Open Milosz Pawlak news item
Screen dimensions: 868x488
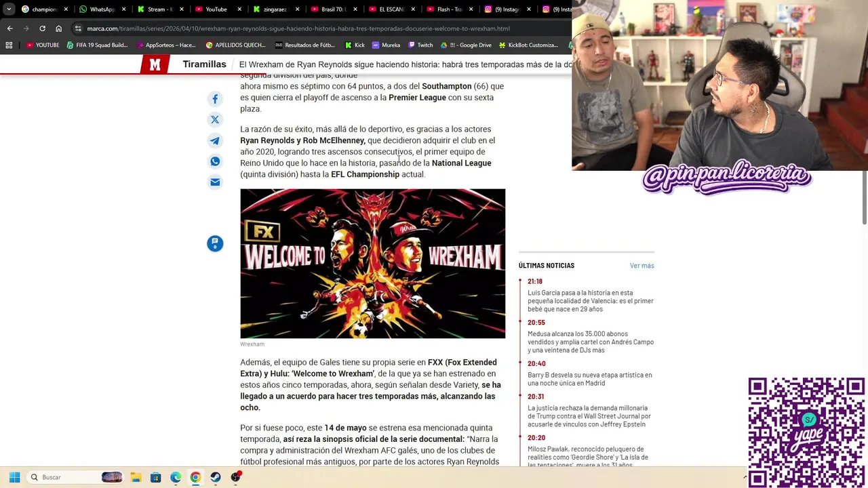pos(588,457)
